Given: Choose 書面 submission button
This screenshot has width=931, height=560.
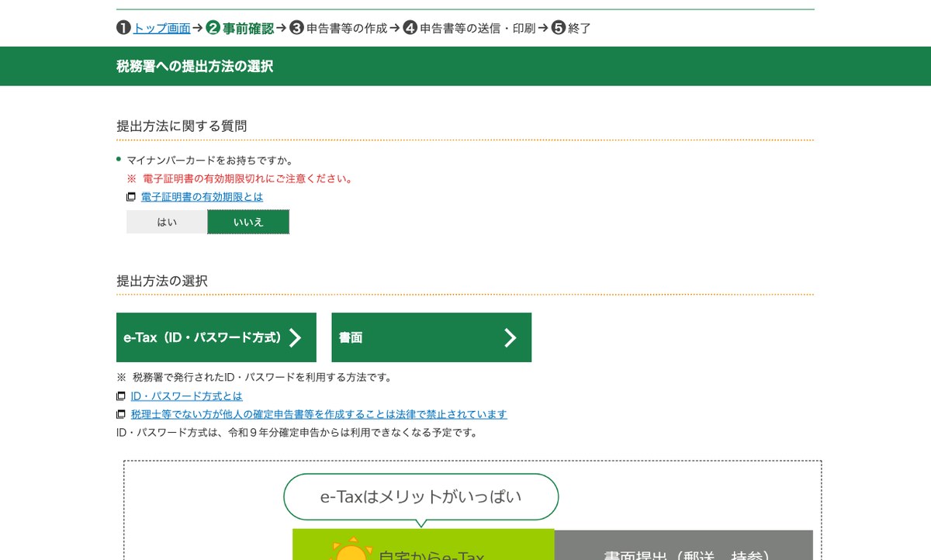Looking at the screenshot, I should (431, 337).
